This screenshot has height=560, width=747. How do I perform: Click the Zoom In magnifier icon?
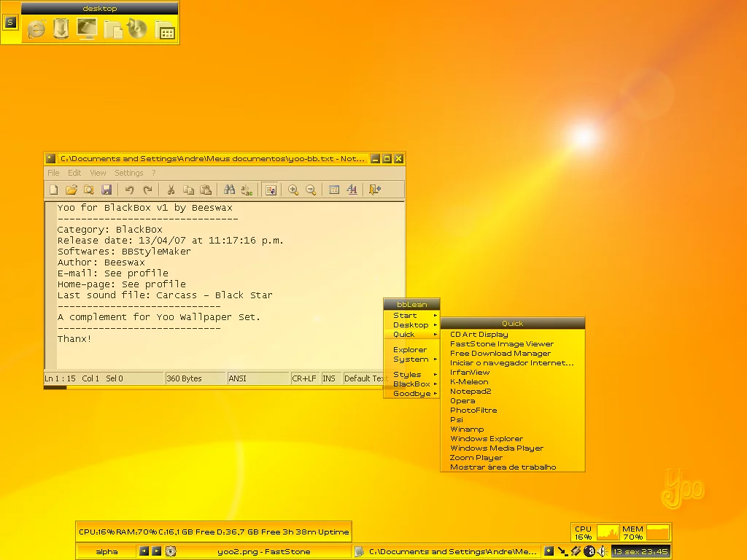point(293,190)
